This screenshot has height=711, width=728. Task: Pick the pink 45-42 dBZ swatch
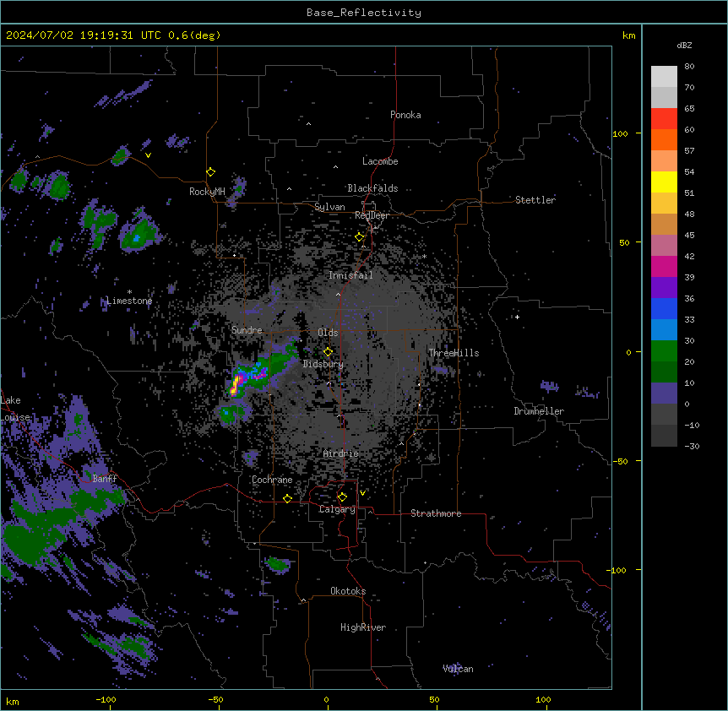coord(664,246)
